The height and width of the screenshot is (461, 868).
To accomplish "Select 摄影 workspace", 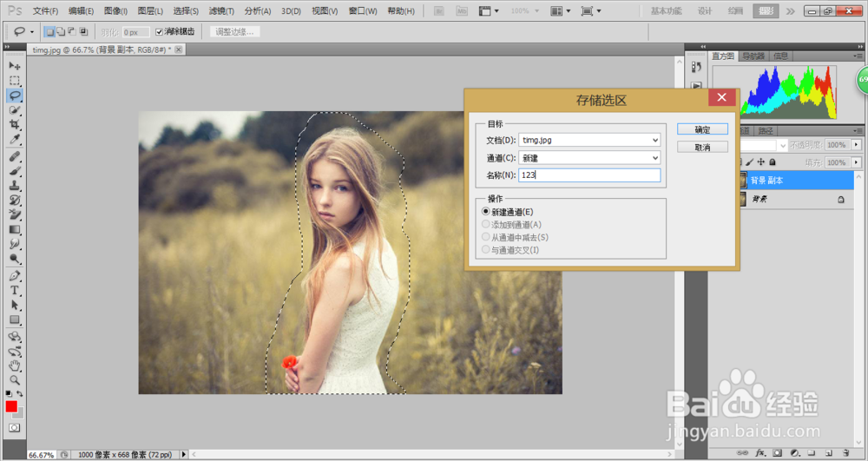I will click(766, 11).
